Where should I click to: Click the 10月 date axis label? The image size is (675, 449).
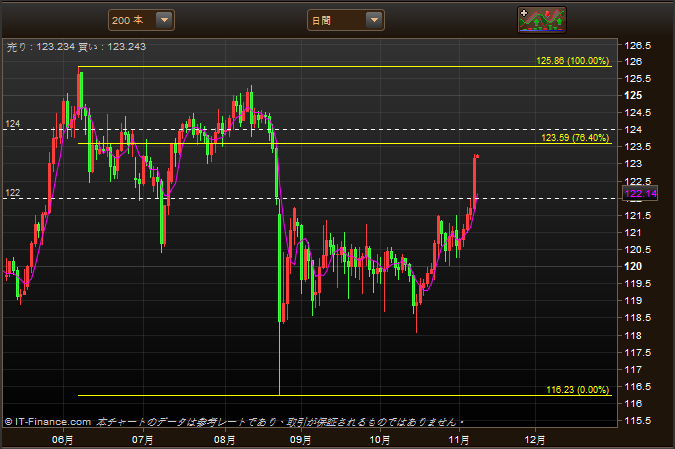(x=380, y=440)
